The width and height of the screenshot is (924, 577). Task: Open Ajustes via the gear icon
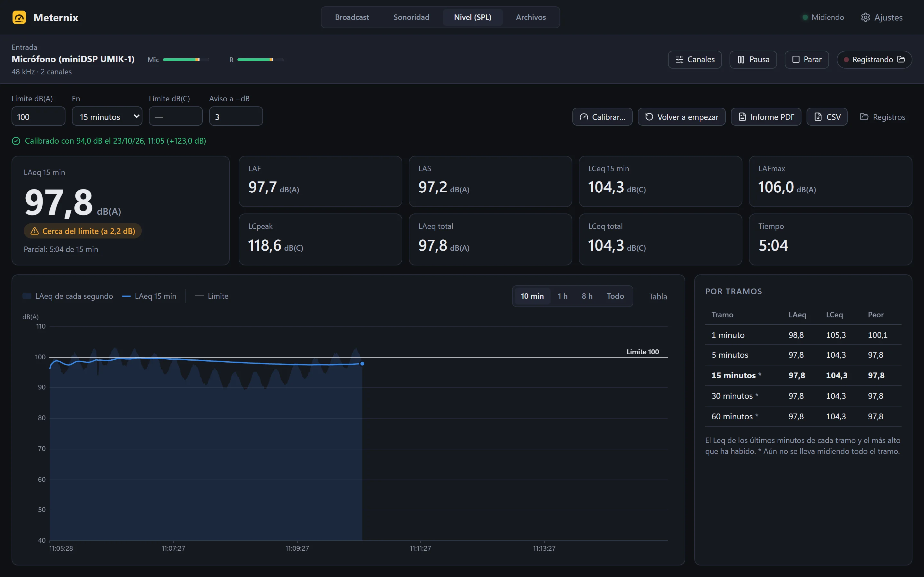[865, 18]
